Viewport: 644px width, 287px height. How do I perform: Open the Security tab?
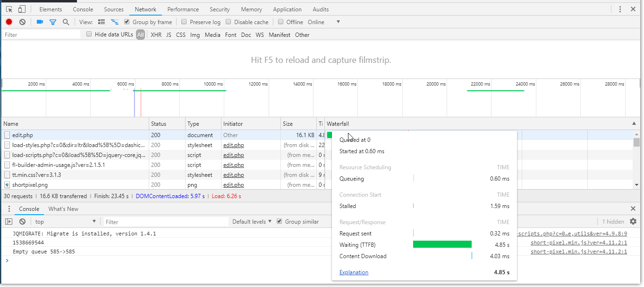[220, 9]
